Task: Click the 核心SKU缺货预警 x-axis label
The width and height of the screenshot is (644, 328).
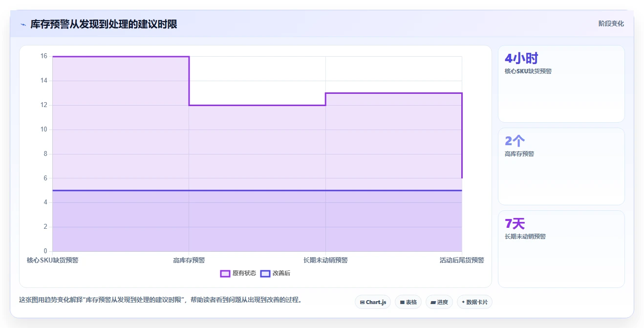Action: (53, 260)
